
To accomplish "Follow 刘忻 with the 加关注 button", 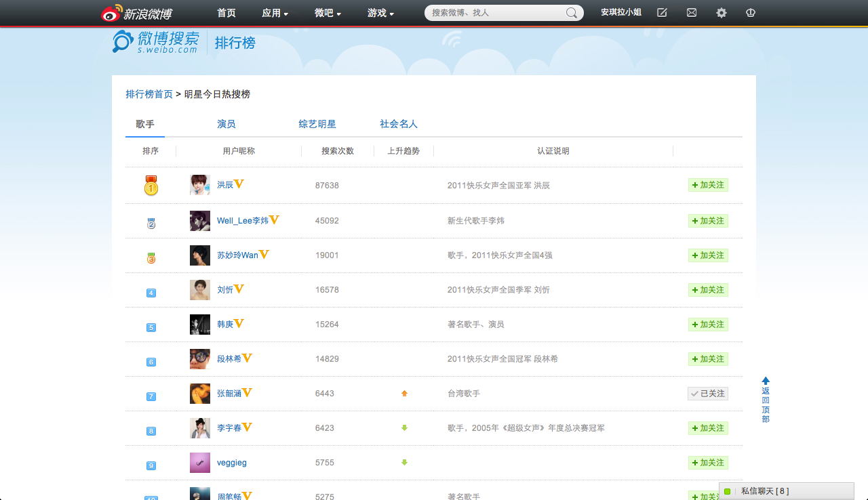I will tap(708, 290).
